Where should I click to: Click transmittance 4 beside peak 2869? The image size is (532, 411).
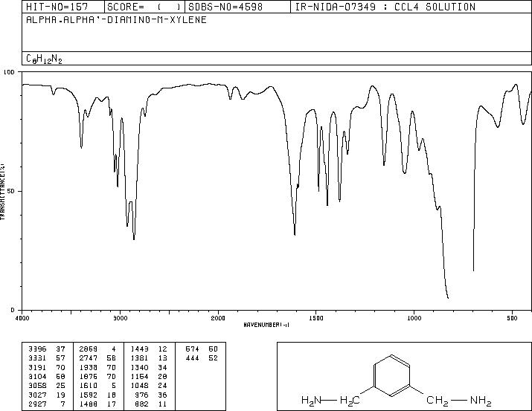(114, 349)
